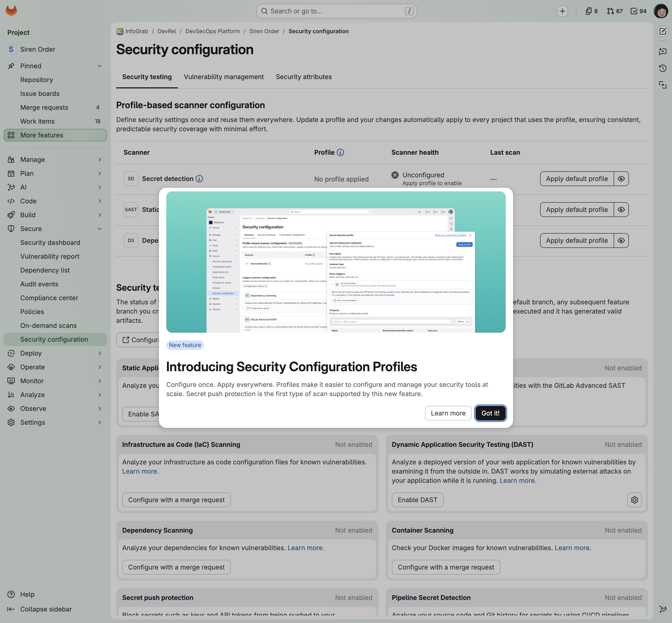Open Learn more link for Container Scanning
The height and width of the screenshot is (623, 672).
573,548
